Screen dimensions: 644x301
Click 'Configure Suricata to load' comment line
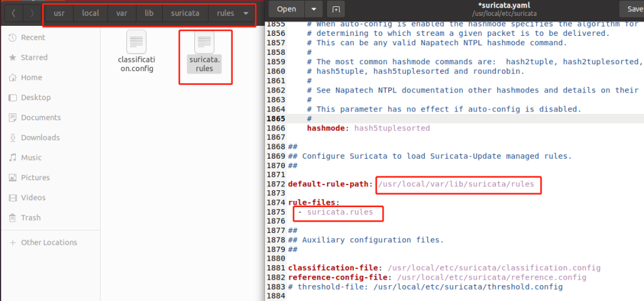[430, 156]
